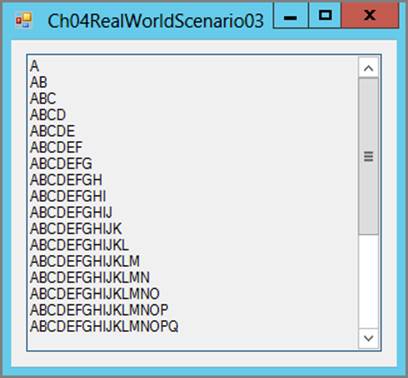Click the scrollbar track below the thumb
The width and height of the screenshot is (408, 378).
(368, 282)
